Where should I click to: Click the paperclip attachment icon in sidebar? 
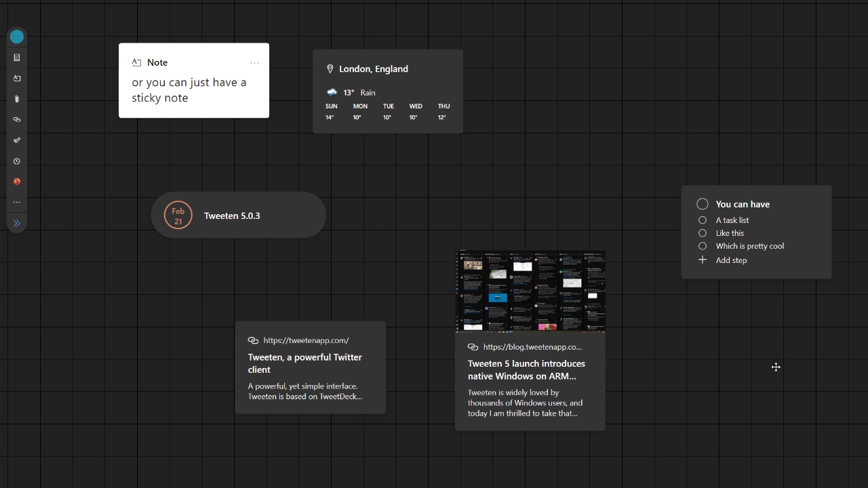17,99
